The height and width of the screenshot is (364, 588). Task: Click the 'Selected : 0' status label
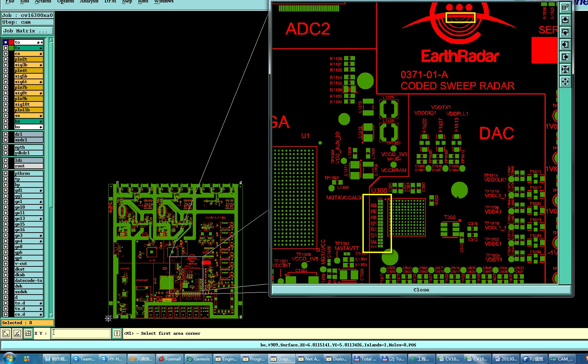[27, 323]
